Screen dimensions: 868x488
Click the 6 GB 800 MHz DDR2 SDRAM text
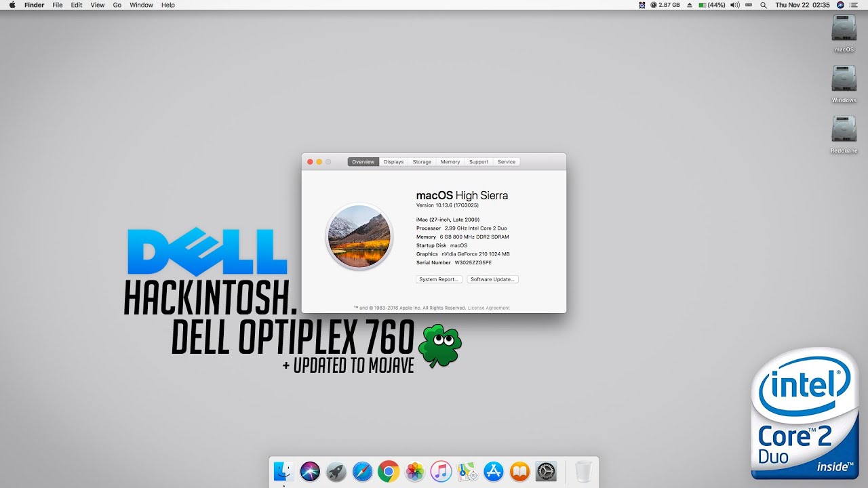click(474, 237)
